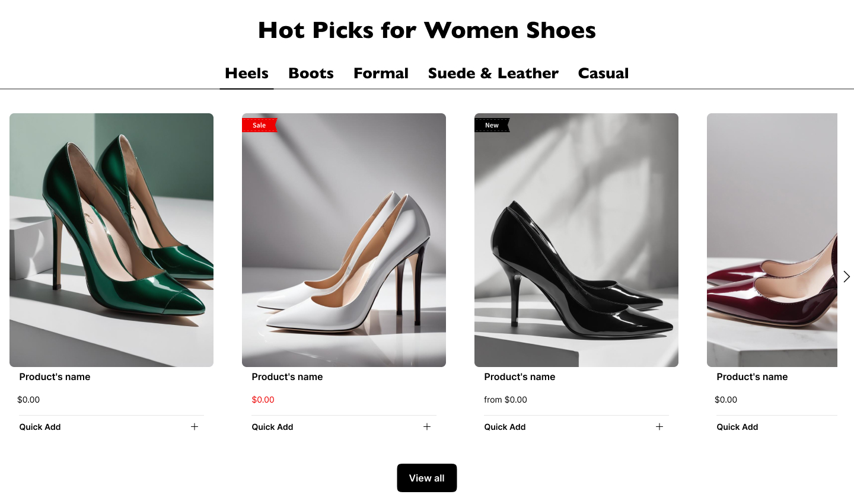Image resolution: width=854 pixels, height=504 pixels.
Task: Open the white heels product image
Action: pos(344,240)
